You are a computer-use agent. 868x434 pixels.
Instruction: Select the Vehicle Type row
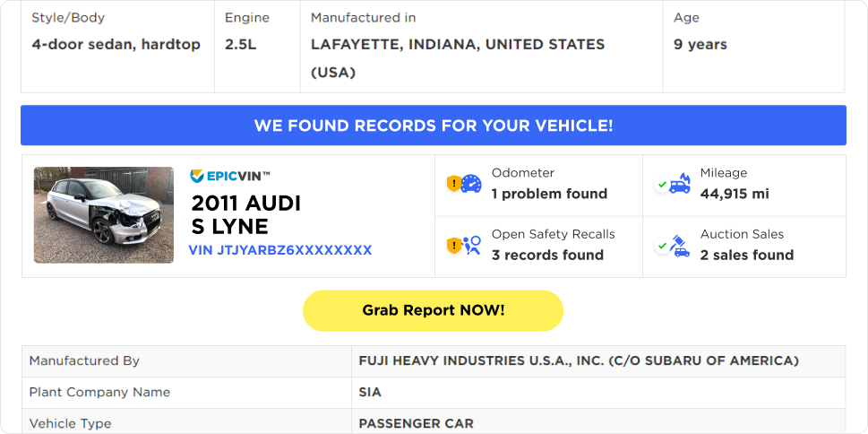click(x=434, y=422)
